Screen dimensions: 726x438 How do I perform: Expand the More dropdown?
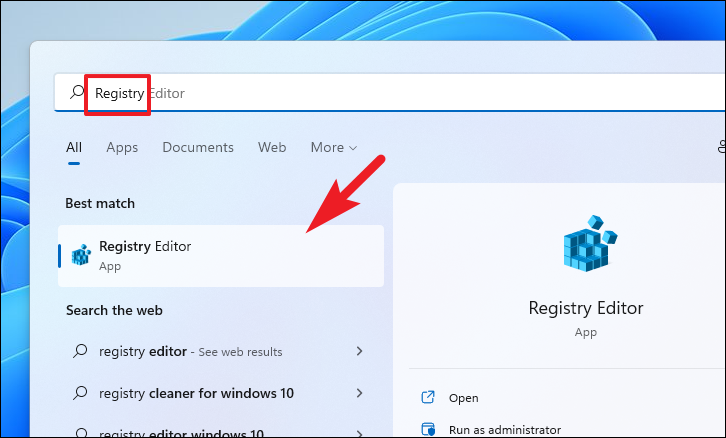(334, 147)
